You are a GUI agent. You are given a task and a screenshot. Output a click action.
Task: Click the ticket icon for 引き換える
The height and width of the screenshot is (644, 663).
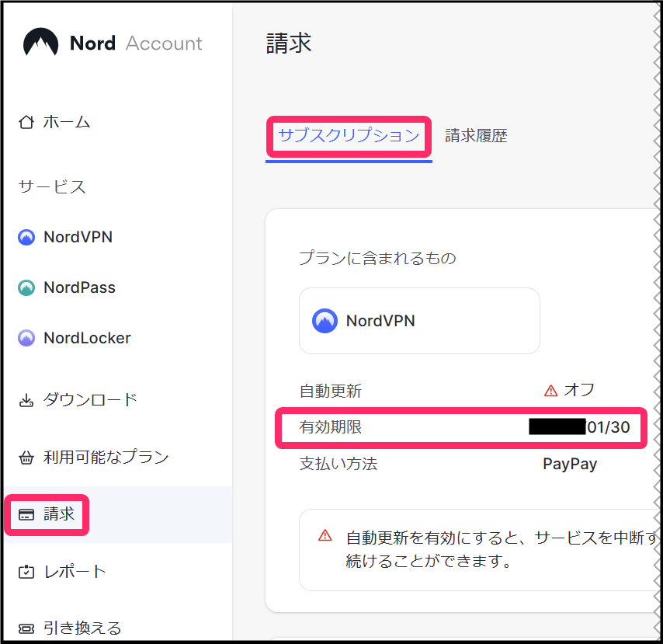26,628
